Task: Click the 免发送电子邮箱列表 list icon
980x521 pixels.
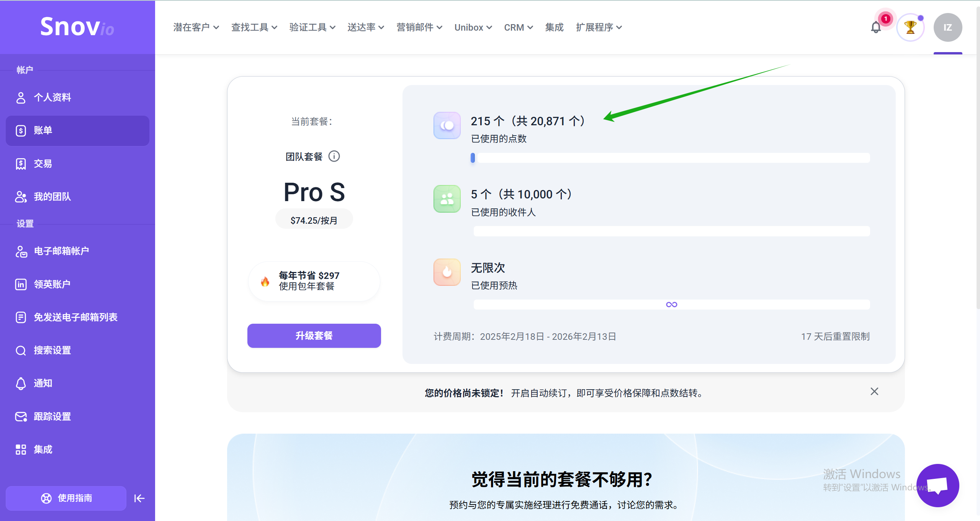Action: click(21, 317)
